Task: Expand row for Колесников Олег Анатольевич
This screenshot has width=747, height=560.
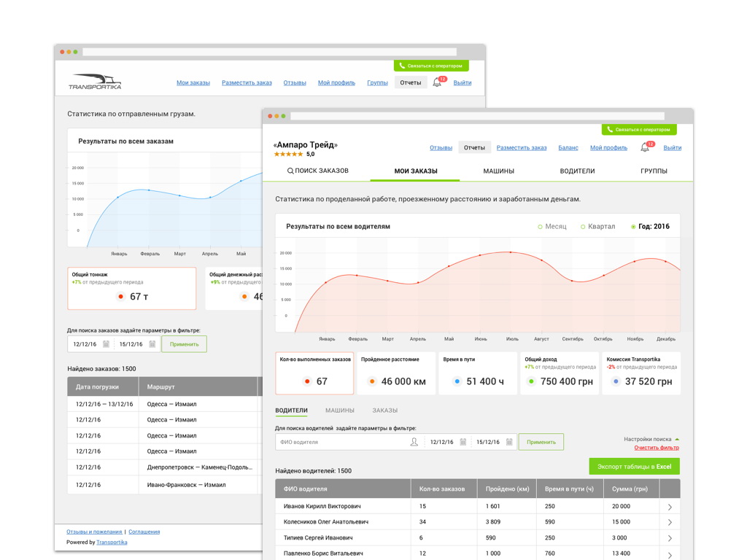Action: [x=670, y=522]
